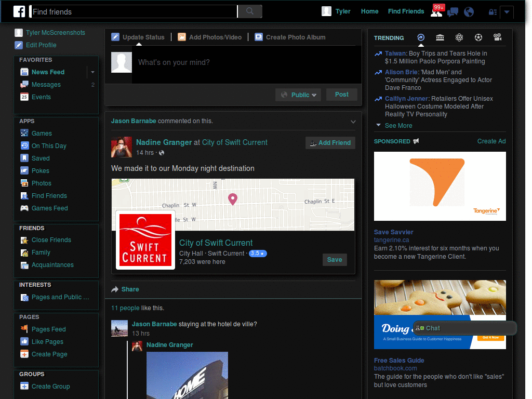Open friend requests icon with 99+ badge
532x399 pixels.
[436, 11]
